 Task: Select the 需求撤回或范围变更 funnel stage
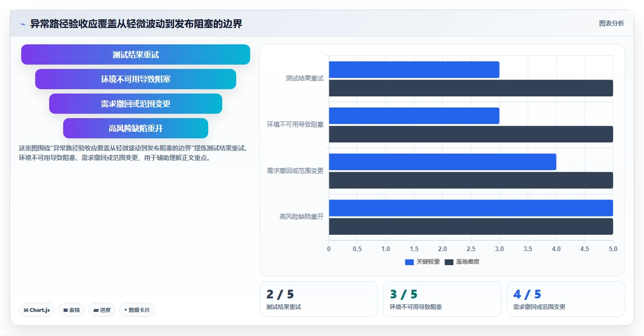pos(135,104)
